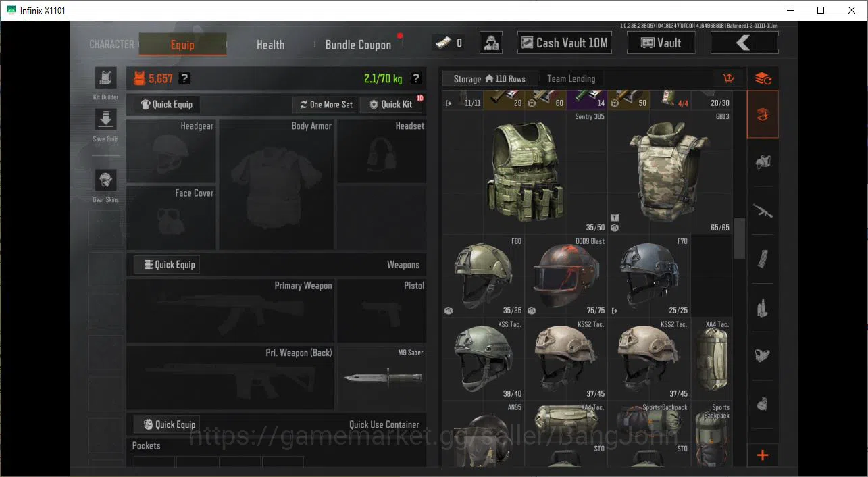
Task: Open the weight 2.1/70 kg help icon
Action: pos(415,78)
